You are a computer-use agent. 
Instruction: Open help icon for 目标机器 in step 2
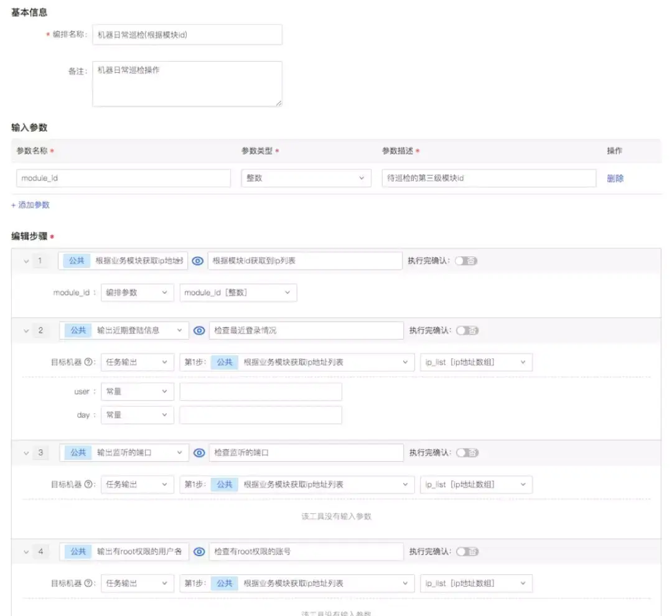pos(88,362)
